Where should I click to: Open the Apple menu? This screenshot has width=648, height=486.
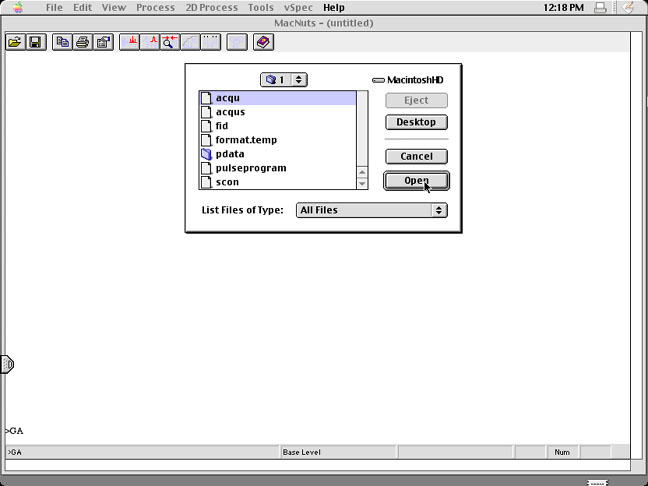(18, 7)
